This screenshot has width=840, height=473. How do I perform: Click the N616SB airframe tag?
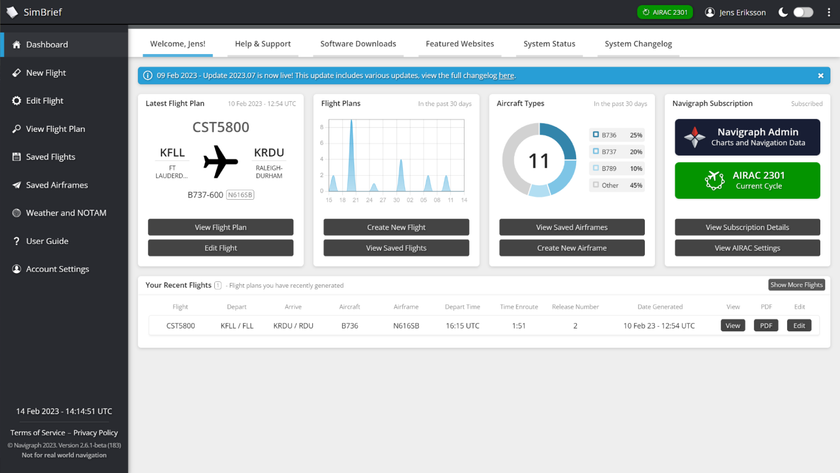(x=240, y=195)
